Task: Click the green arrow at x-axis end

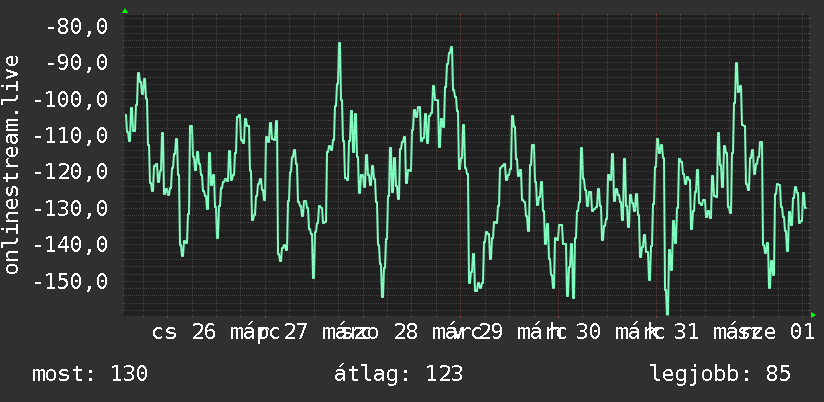Action: (813, 315)
